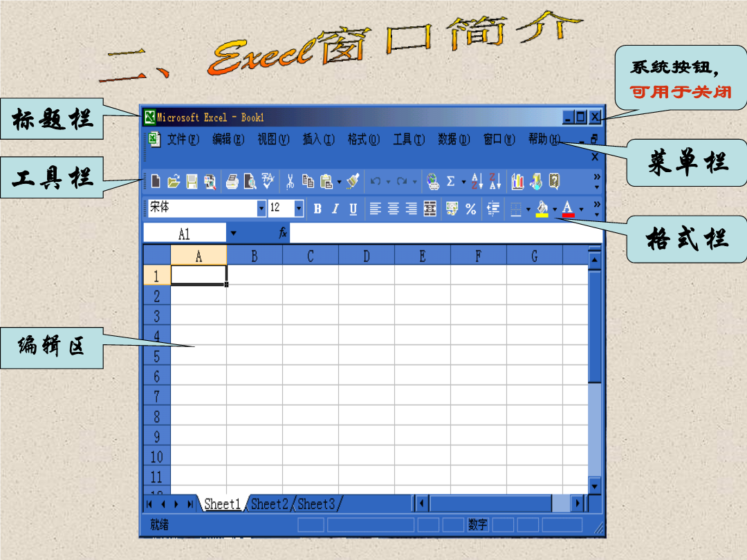Apply currency style formatting icon
The height and width of the screenshot is (560, 747).
[x=452, y=209]
